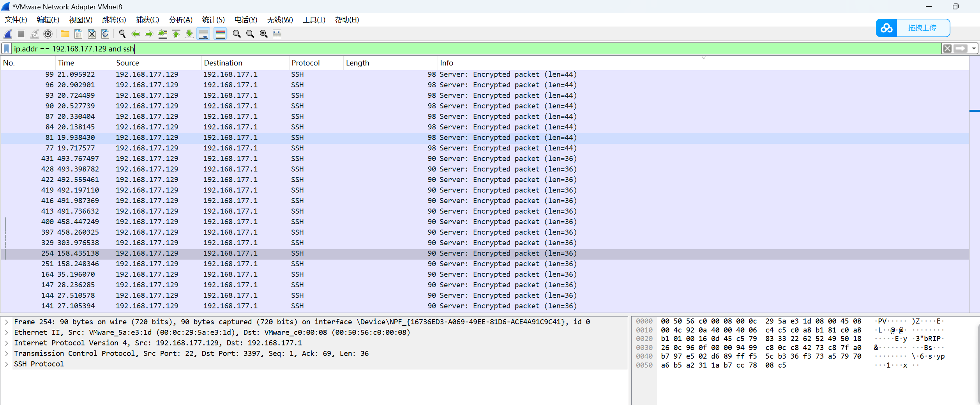Open display filter history dropdown
Image resolution: width=980 pixels, height=405 pixels.
pyautogui.click(x=974, y=49)
